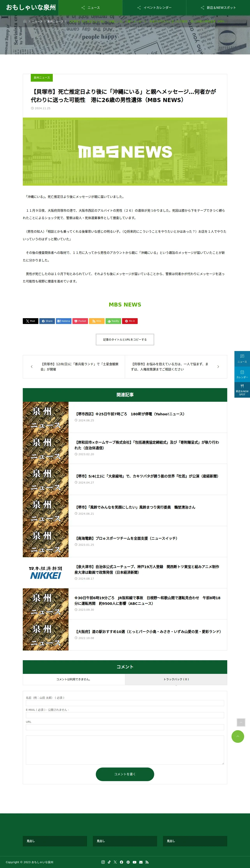Image resolution: width=250 pixels, height=868 pixels.
Task: Open thumbnail beside the 180軒が停電 article
Action: (x=46, y=417)
